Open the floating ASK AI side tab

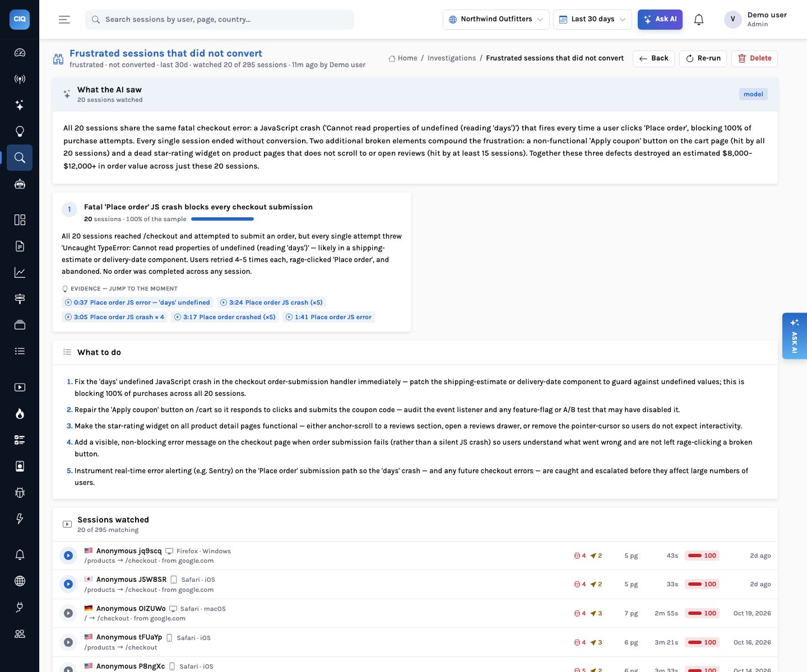(794, 335)
